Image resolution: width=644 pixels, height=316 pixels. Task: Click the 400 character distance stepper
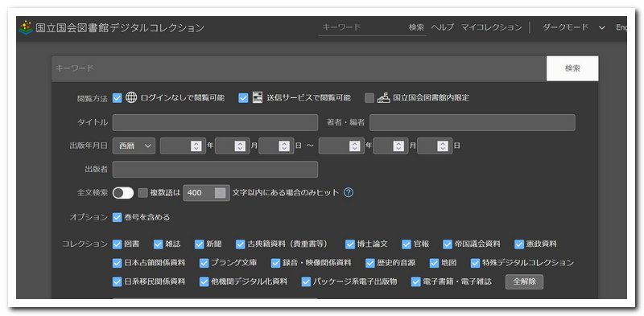221,193
